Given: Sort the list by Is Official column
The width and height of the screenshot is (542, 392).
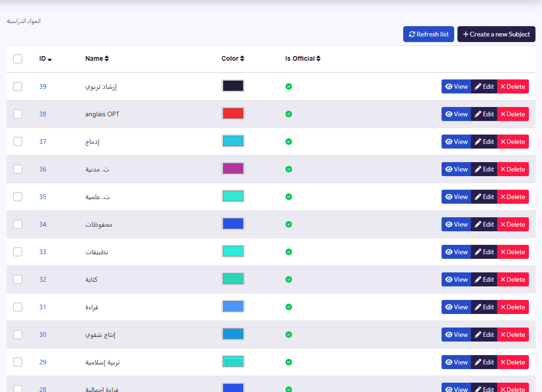Looking at the screenshot, I should pyautogui.click(x=302, y=58).
